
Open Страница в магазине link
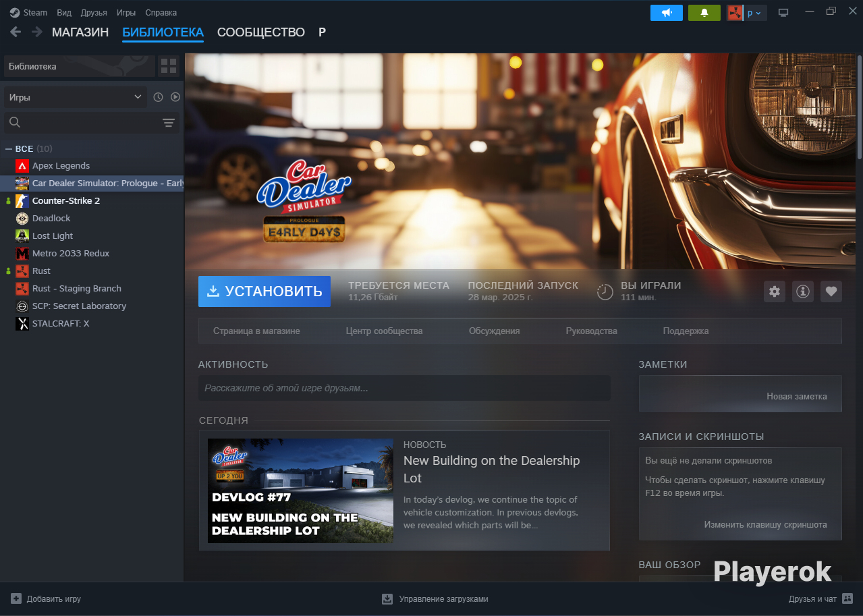tap(256, 331)
